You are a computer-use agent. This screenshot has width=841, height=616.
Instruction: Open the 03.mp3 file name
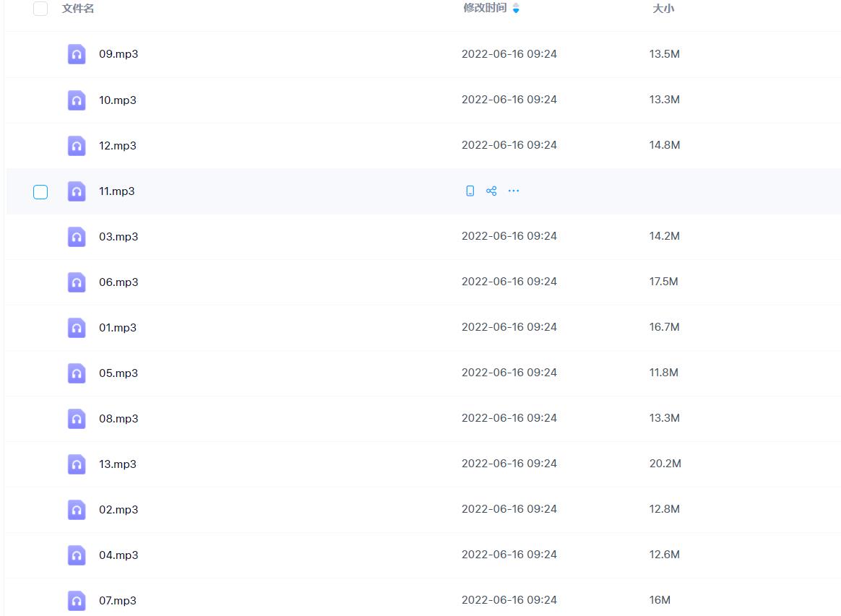click(x=118, y=236)
